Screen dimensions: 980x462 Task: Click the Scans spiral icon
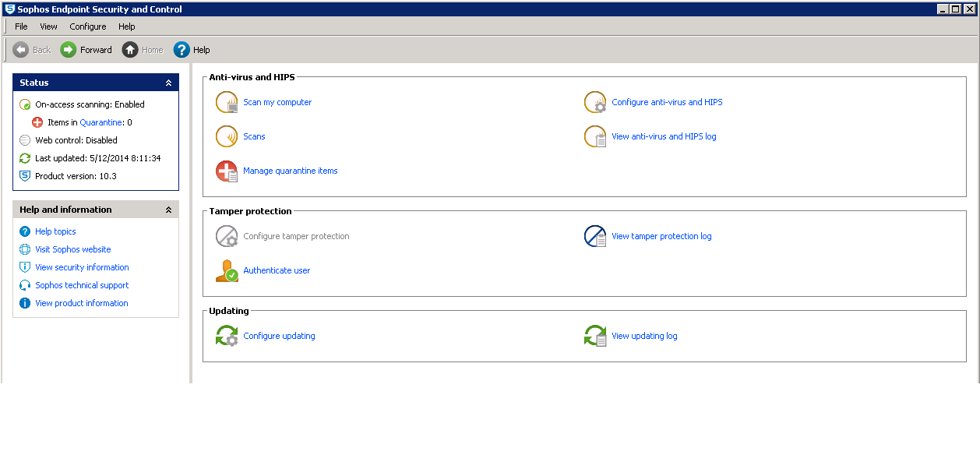coord(226,136)
